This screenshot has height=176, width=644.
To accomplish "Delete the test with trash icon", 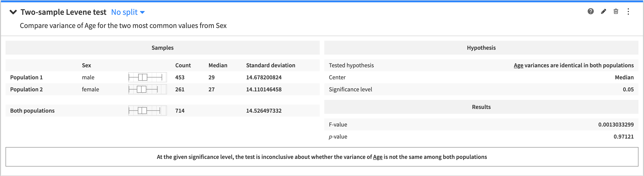I will (616, 11).
